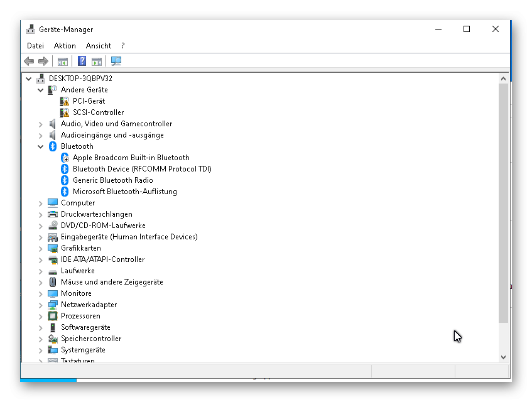Click the show/hide console tree toolbar icon
The image size is (532, 402).
pos(63,61)
